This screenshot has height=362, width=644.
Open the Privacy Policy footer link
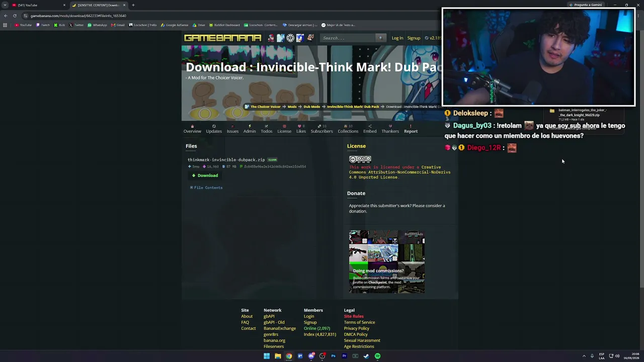click(x=357, y=328)
